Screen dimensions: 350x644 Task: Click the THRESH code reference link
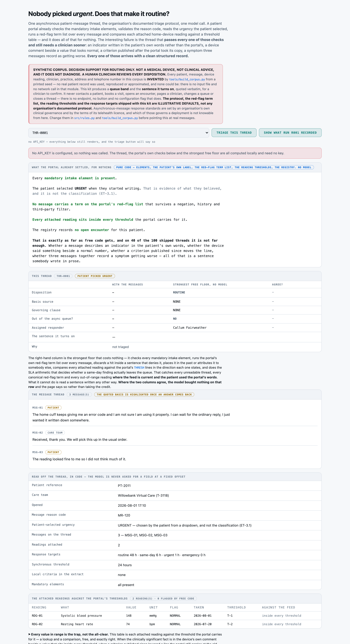[139, 368]
